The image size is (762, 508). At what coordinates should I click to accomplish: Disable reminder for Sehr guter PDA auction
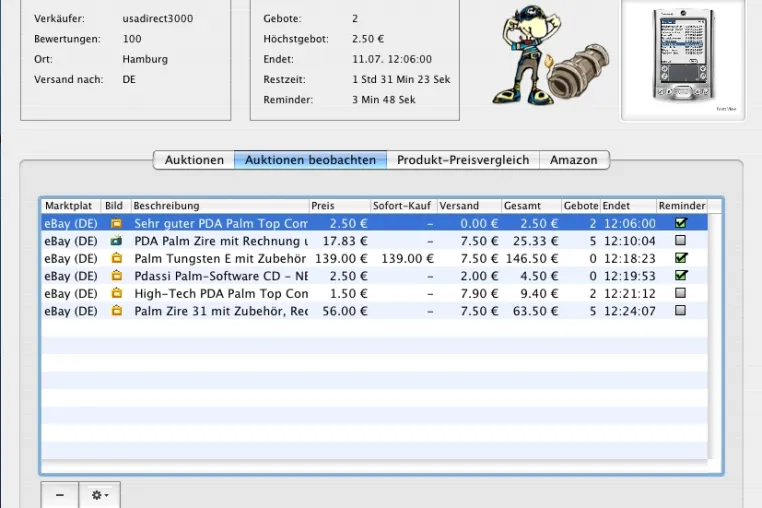pos(681,223)
